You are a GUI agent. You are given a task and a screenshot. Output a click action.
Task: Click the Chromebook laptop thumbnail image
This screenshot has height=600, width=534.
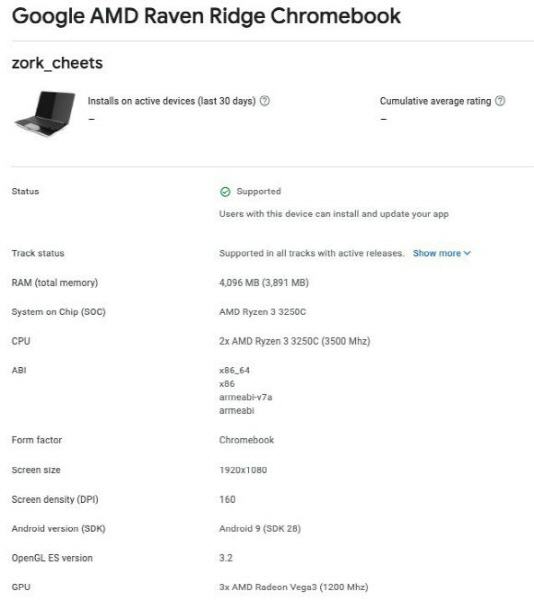pos(45,113)
